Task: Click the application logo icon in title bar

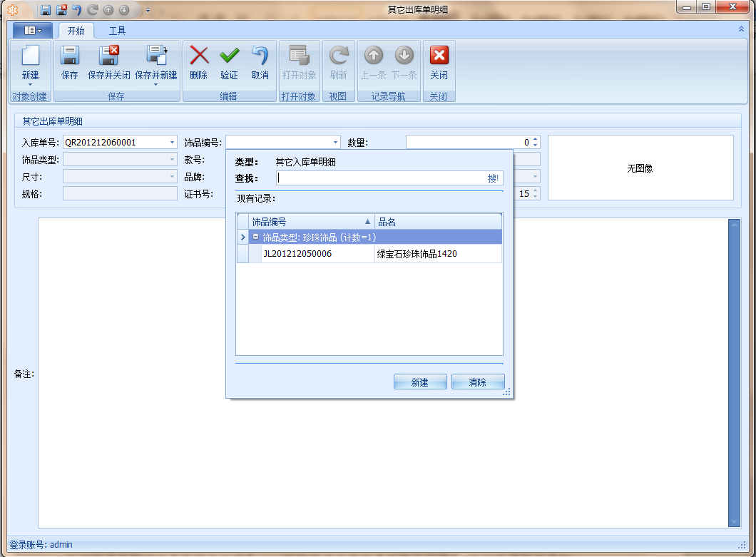Action: coord(13,10)
